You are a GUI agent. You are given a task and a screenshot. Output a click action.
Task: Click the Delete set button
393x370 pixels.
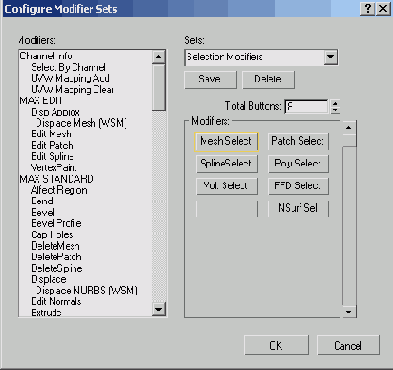coord(268,79)
